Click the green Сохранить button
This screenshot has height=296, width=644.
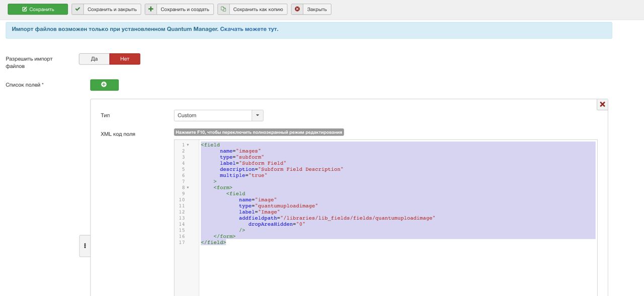[38, 9]
